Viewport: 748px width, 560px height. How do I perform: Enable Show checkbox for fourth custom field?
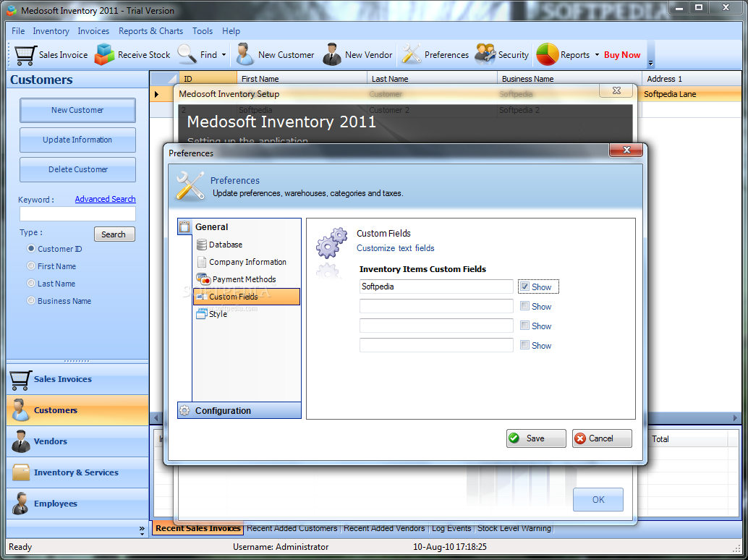point(524,345)
